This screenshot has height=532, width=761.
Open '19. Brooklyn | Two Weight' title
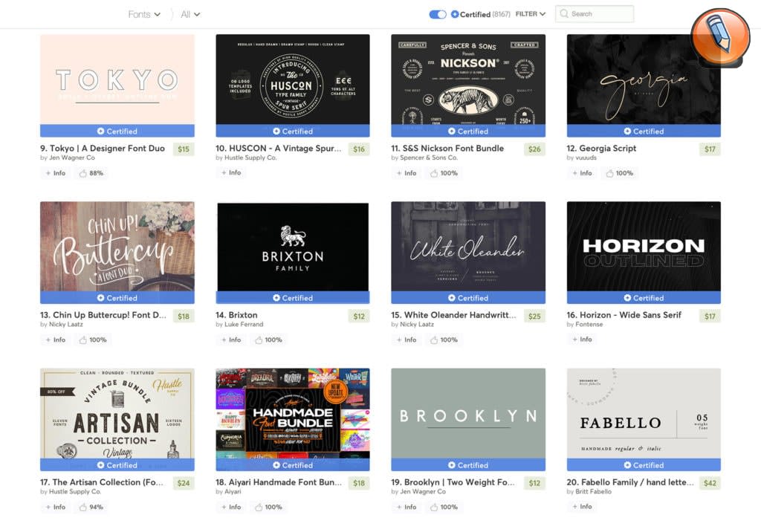[453, 482]
